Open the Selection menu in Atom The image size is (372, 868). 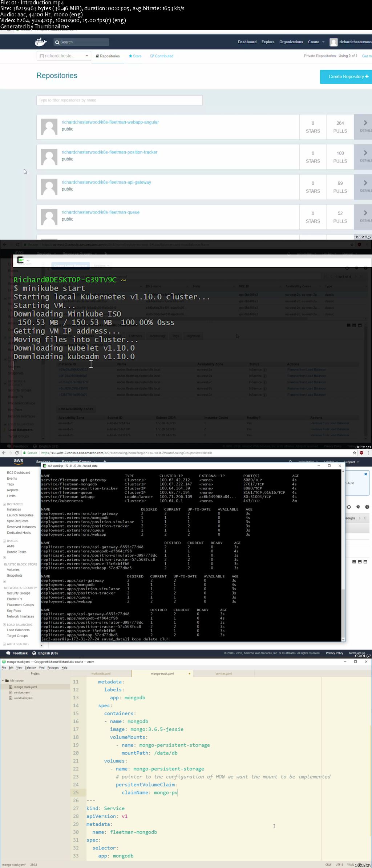[x=31, y=668]
